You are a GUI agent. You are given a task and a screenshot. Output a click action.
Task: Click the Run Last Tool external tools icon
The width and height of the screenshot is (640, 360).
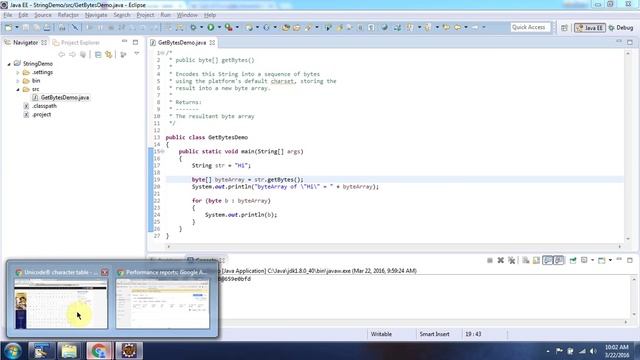coord(229,27)
